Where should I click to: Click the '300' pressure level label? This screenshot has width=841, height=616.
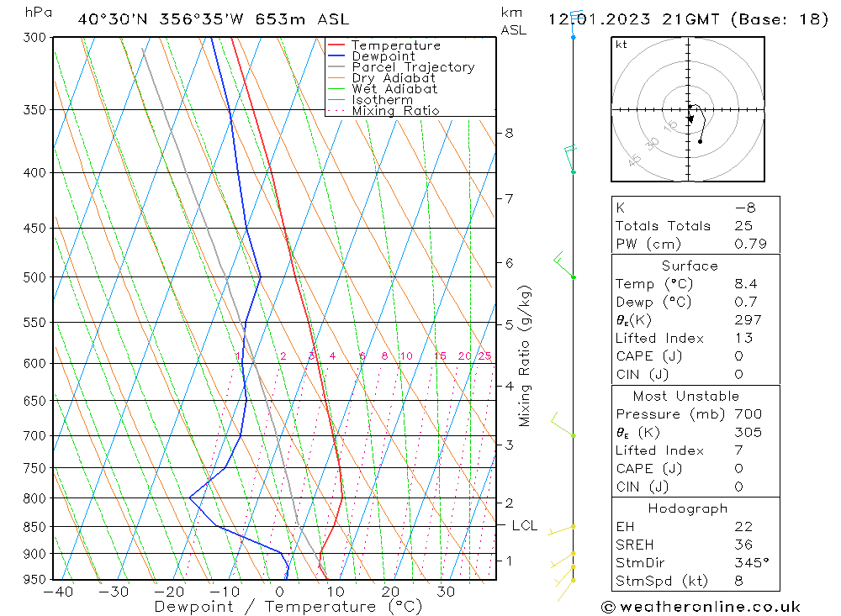click(x=34, y=38)
